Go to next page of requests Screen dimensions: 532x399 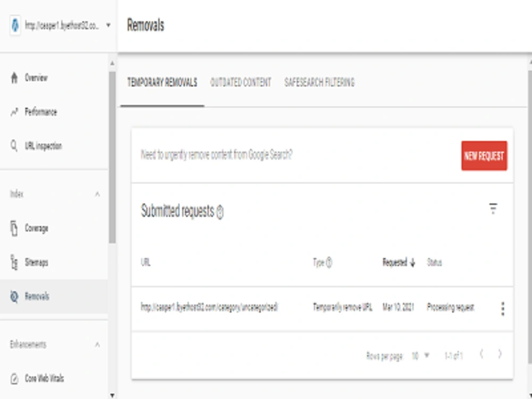(x=500, y=354)
